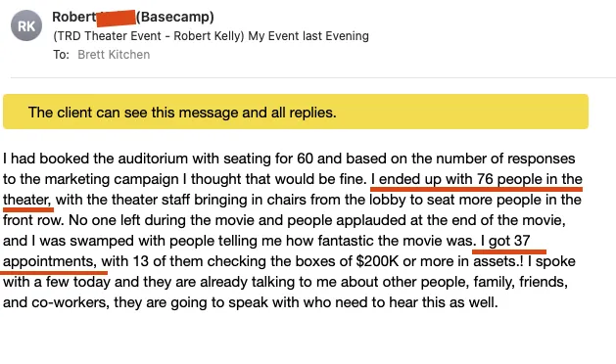Click the RK sender avatar circle
This screenshot has width=616, height=364.
click(26, 25)
